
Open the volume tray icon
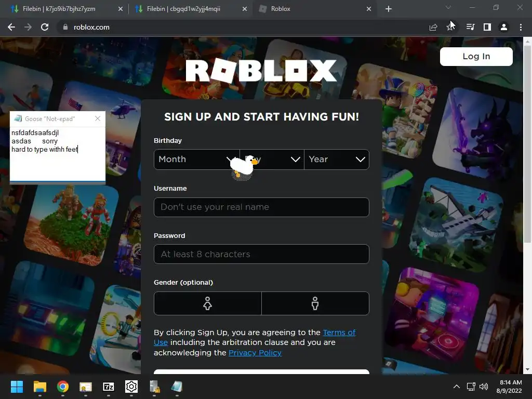coord(484,387)
